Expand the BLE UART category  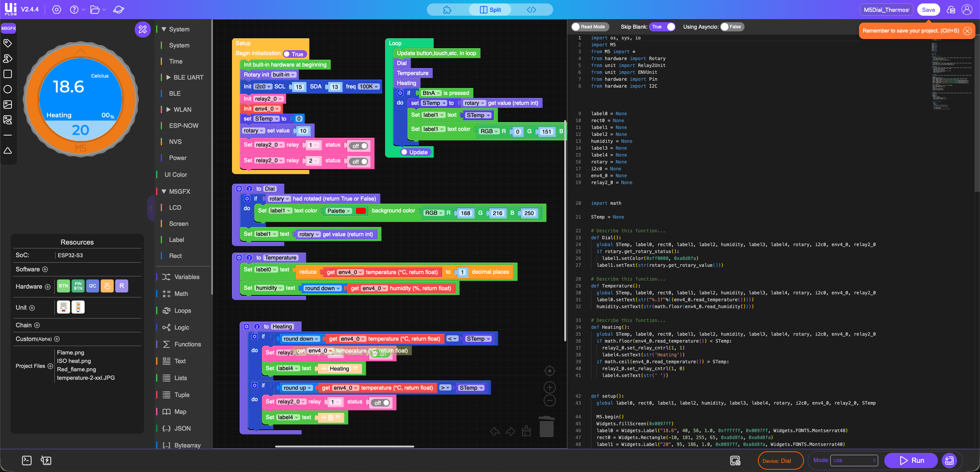168,77
